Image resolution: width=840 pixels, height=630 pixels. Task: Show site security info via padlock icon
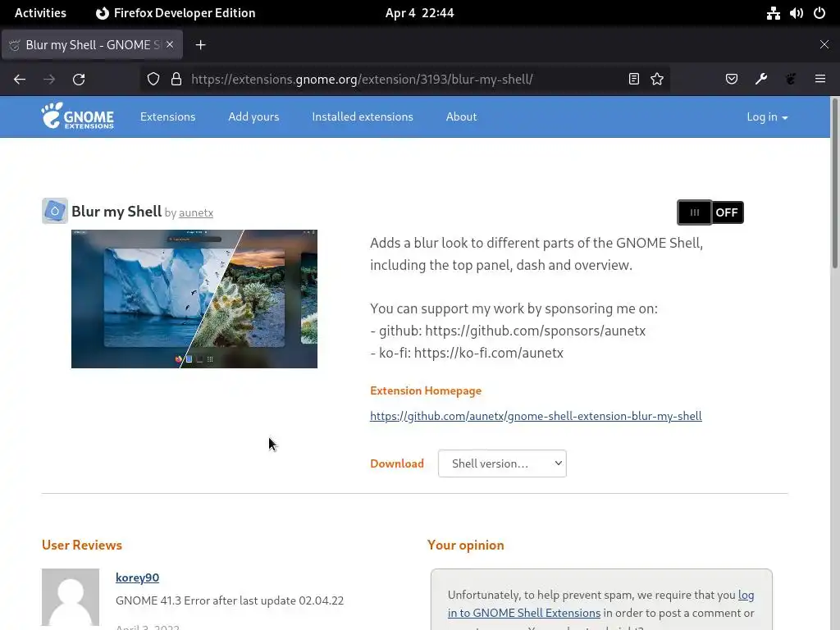tap(176, 80)
